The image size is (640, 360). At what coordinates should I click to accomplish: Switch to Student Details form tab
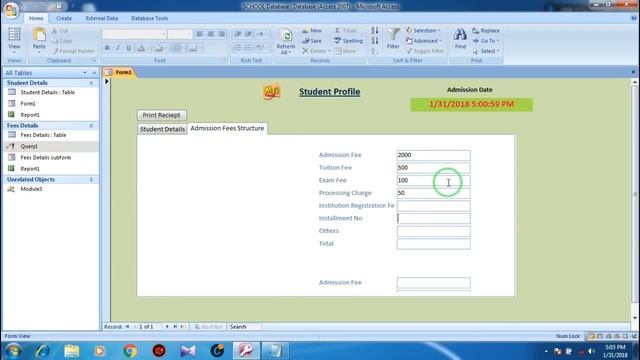(162, 129)
